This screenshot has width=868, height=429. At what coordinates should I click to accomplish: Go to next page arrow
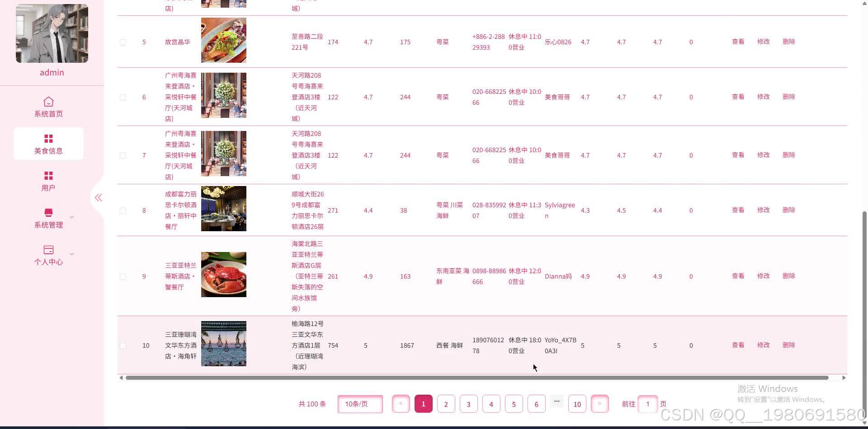pyautogui.click(x=600, y=404)
